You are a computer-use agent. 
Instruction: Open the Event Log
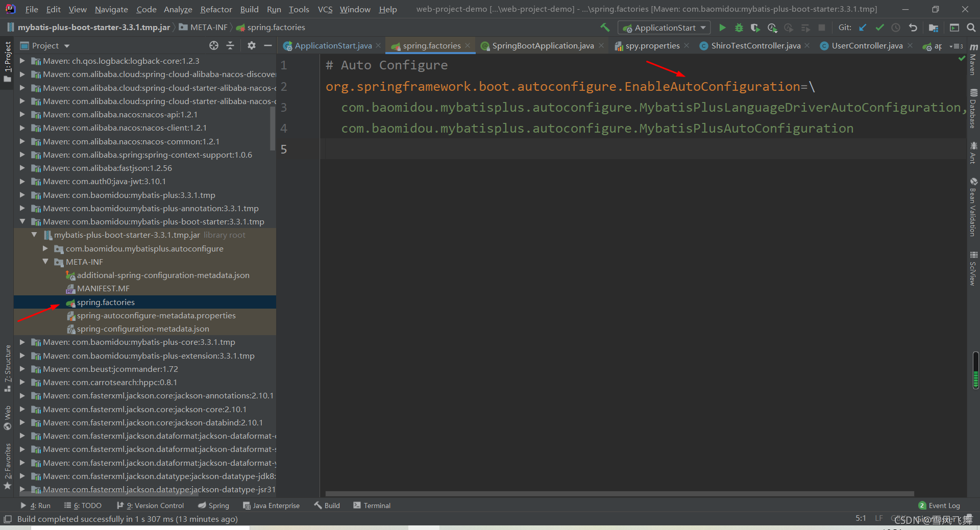tap(939, 506)
